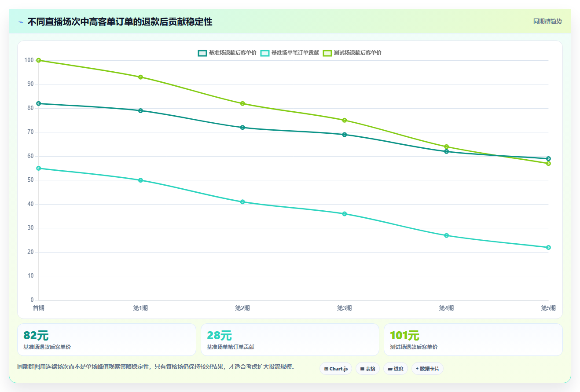Click 基准场退款后客单价 point at 第3期 (69)

click(345, 135)
